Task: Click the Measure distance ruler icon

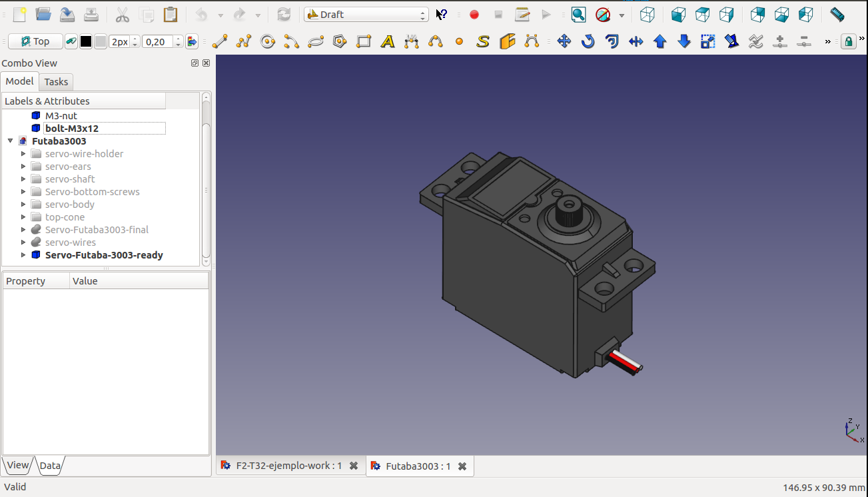Action: point(837,14)
